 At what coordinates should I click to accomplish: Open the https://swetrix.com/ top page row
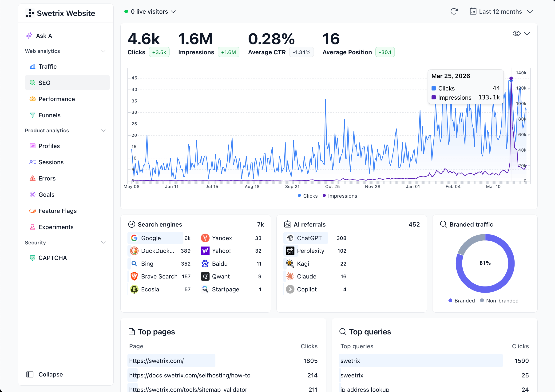[x=156, y=361]
